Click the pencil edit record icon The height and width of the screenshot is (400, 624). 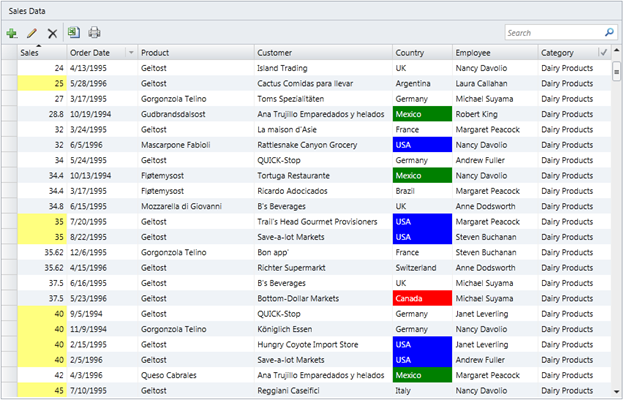(x=32, y=33)
